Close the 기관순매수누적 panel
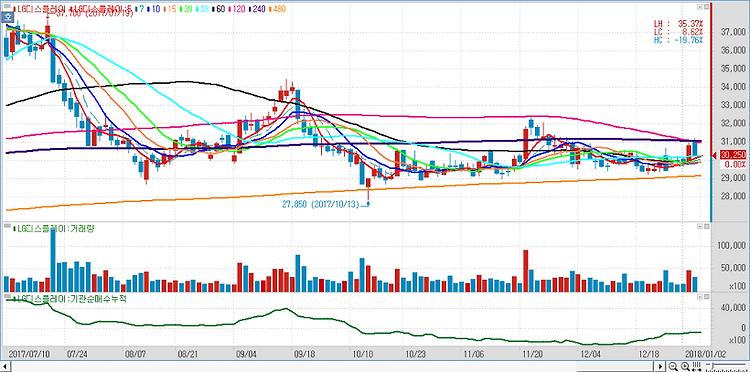 (x=706, y=297)
